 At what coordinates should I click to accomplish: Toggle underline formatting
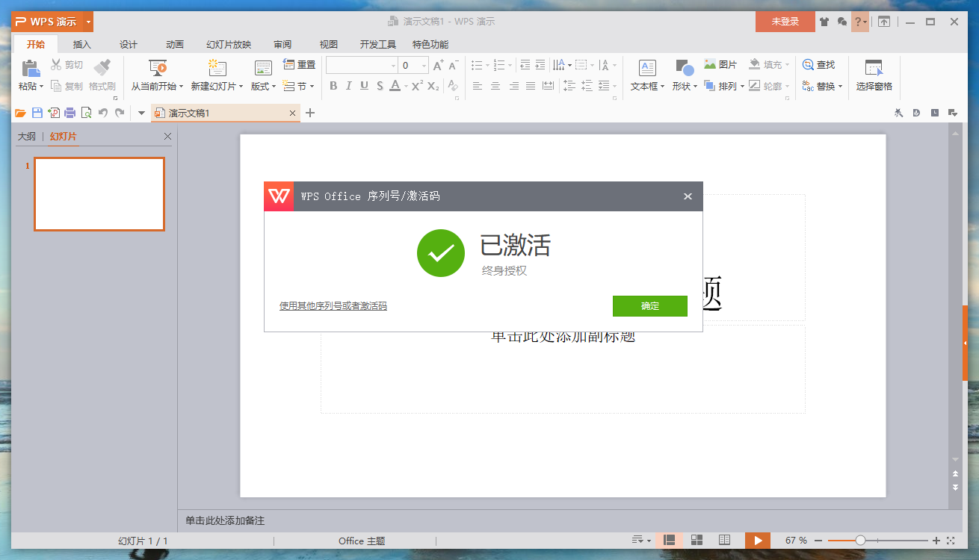point(364,86)
